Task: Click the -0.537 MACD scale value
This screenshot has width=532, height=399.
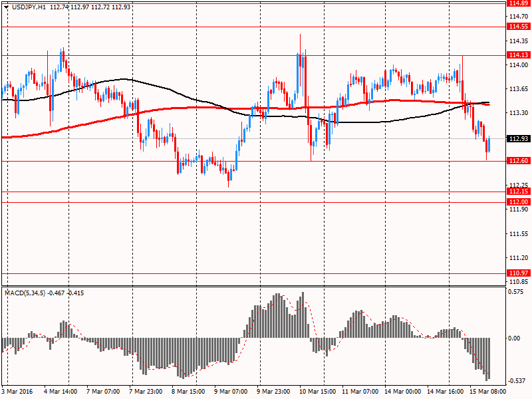Action: coord(516,381)
